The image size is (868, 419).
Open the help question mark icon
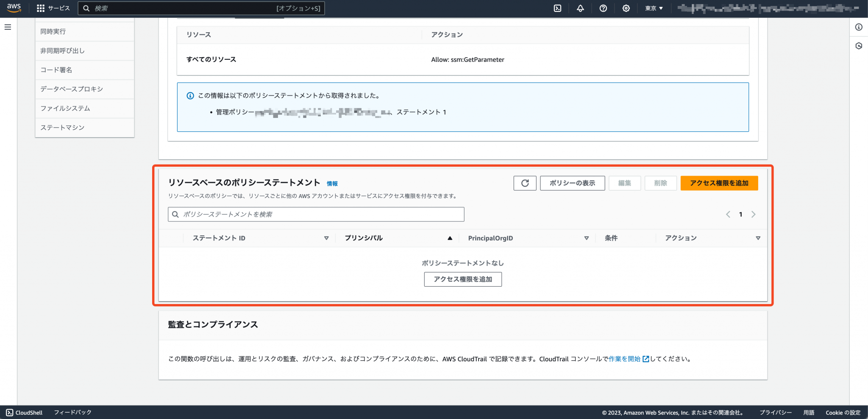[603, 8]
